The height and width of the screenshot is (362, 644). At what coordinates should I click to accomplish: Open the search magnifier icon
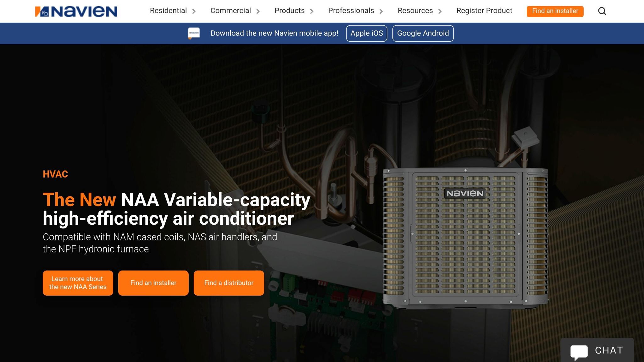coord(602,11)
